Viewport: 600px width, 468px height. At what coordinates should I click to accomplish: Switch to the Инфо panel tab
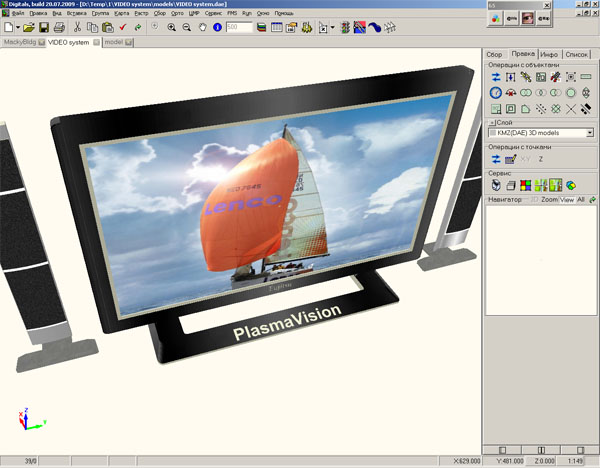click(549, 54)
